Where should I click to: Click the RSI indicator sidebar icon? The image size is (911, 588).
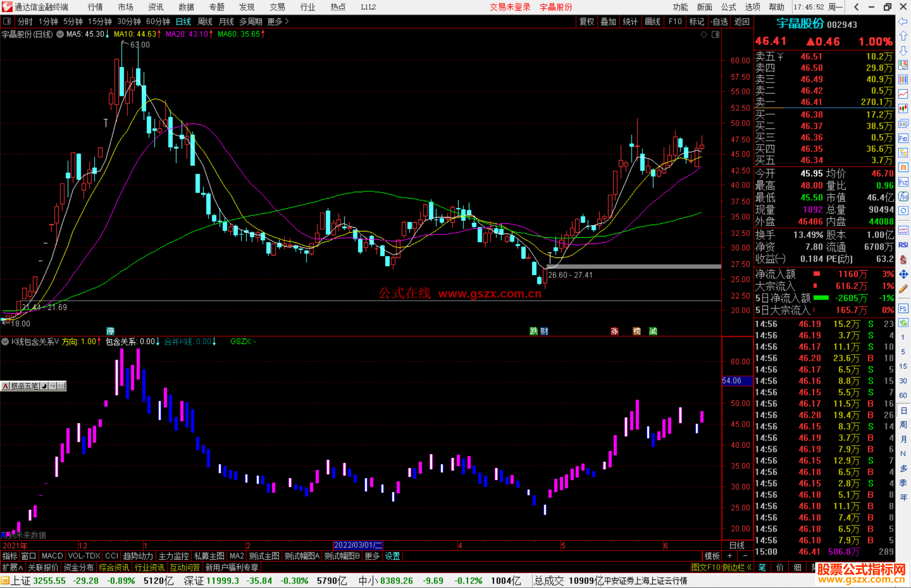coord(903,245)
